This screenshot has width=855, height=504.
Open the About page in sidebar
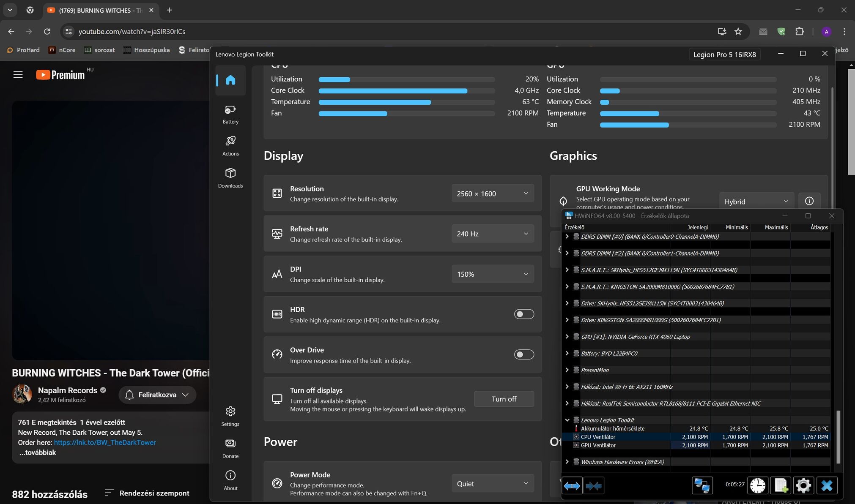pyautogui.click(x=230, y=481)
